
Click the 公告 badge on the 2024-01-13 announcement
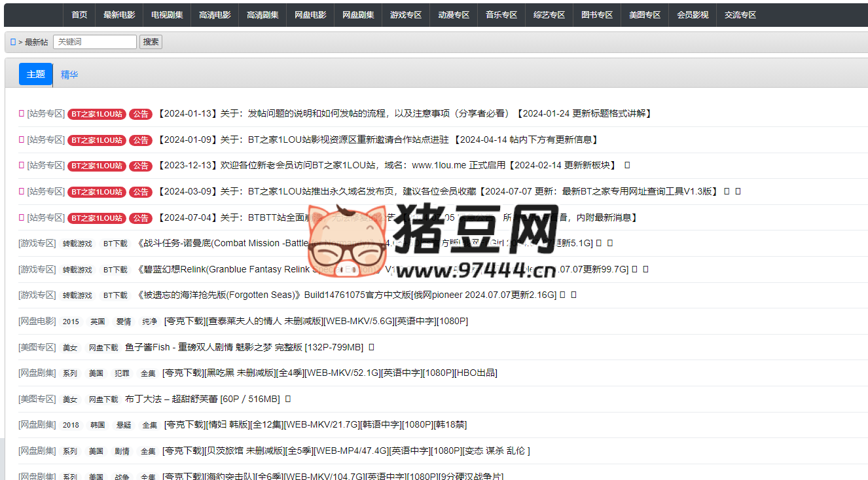tap(141, 113)
